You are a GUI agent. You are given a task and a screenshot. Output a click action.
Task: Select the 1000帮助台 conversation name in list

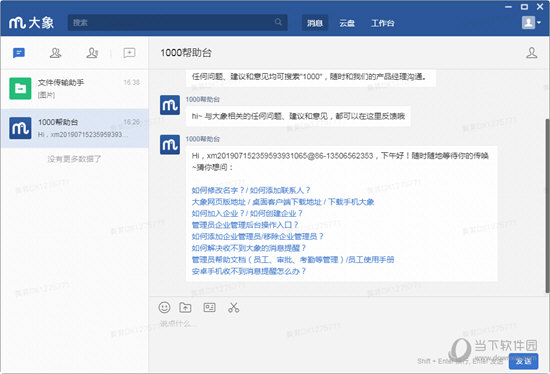point(58,122)
